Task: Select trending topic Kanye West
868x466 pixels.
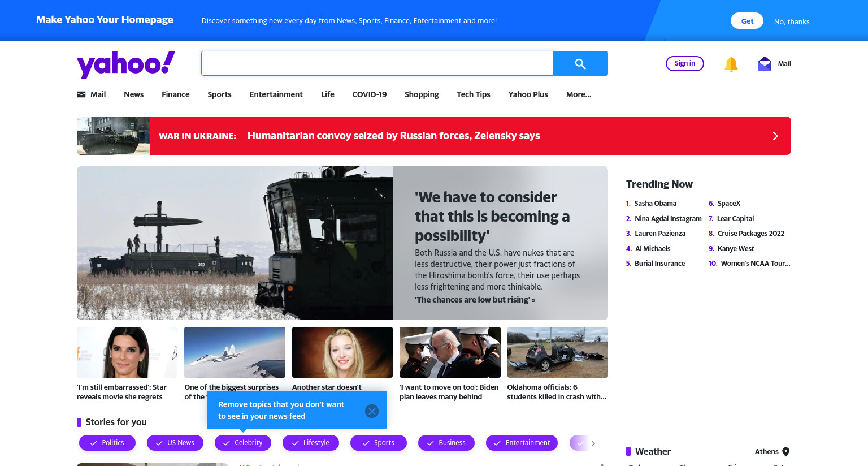Action: click(x=736, y=249)
